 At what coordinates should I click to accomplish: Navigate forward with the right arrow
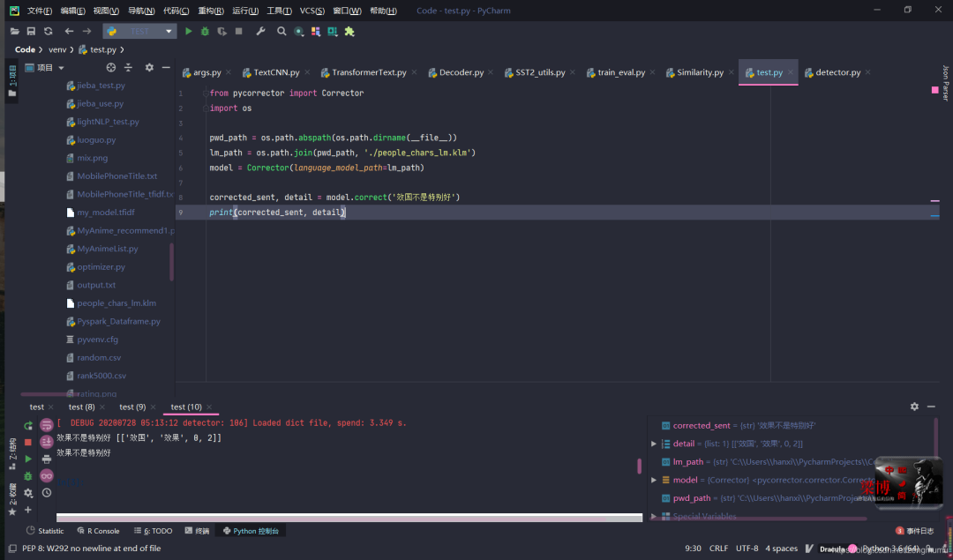click(x=86, y=31)
